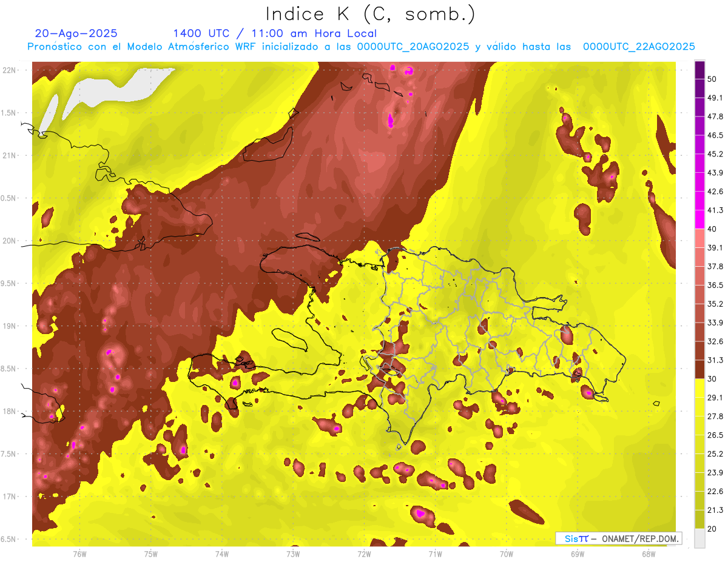The image size is (728, 562).
Task: Click the colorbar value '26.5'
Action: coord(715,435)
